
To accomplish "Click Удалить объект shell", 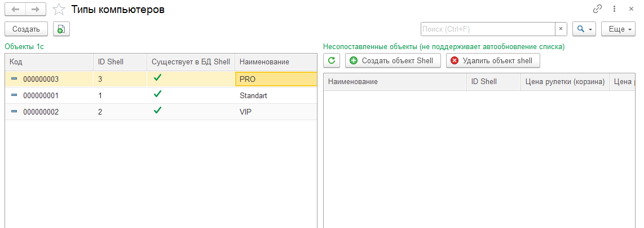I will click(x=493, y=60).
